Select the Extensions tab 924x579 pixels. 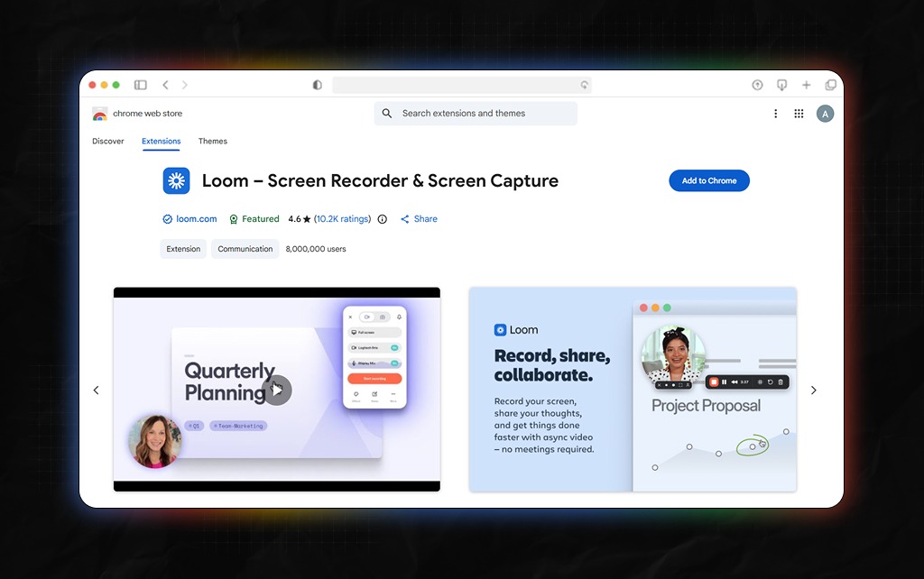[x=161, y=142]
